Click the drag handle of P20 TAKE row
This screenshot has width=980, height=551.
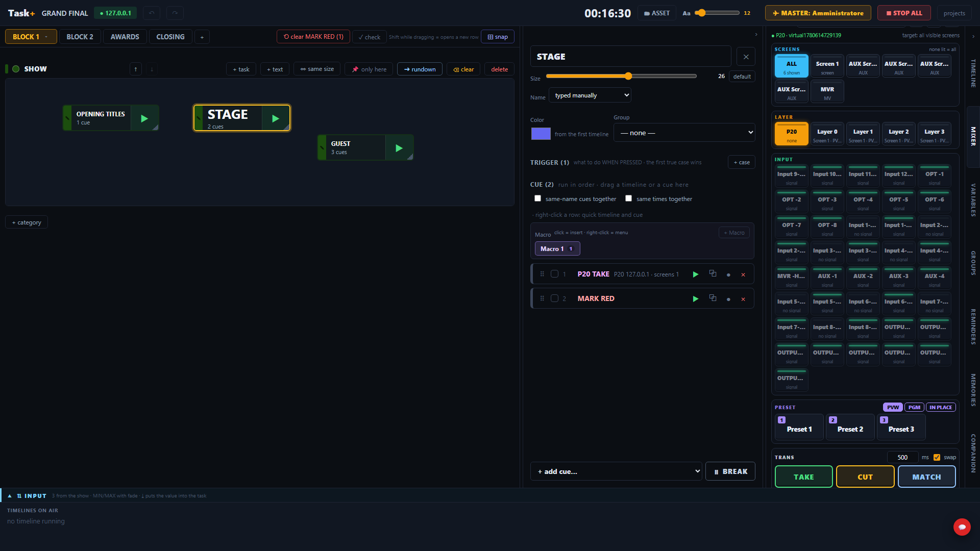(542, 274)
